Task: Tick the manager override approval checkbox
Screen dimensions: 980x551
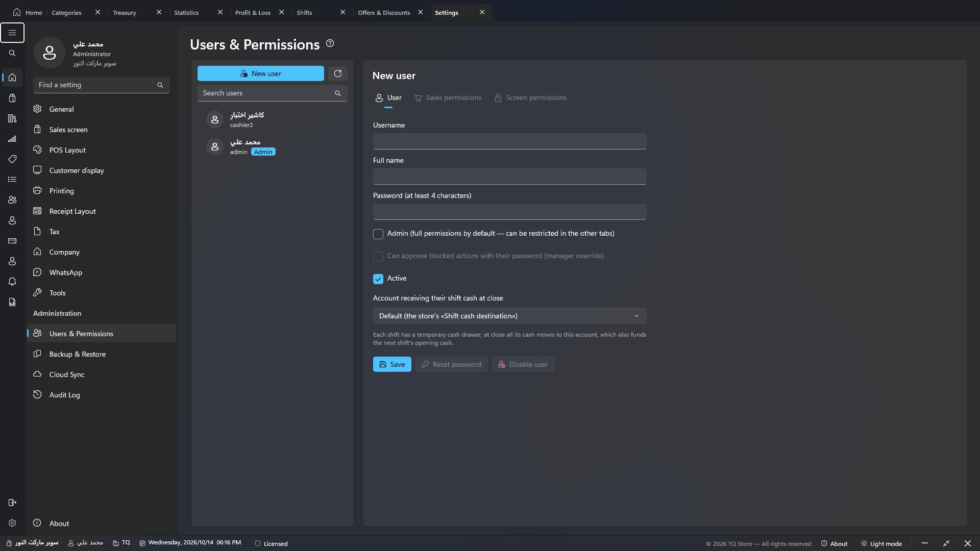Action: (x=378, y=257)
